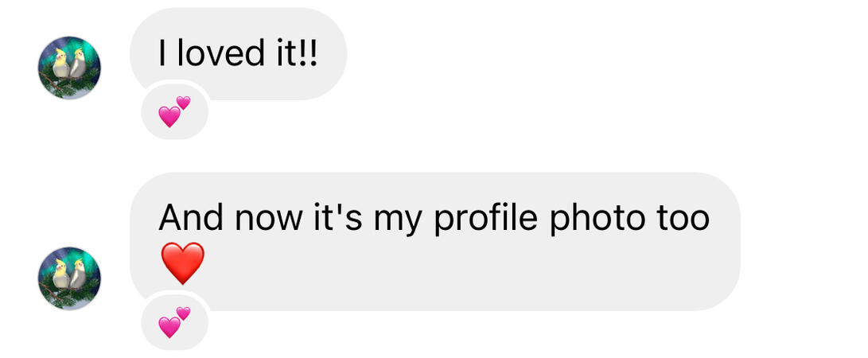Click the pink hearts reaction under "I loved it!!"
The image size is (868, 358).
click(174, 112)
